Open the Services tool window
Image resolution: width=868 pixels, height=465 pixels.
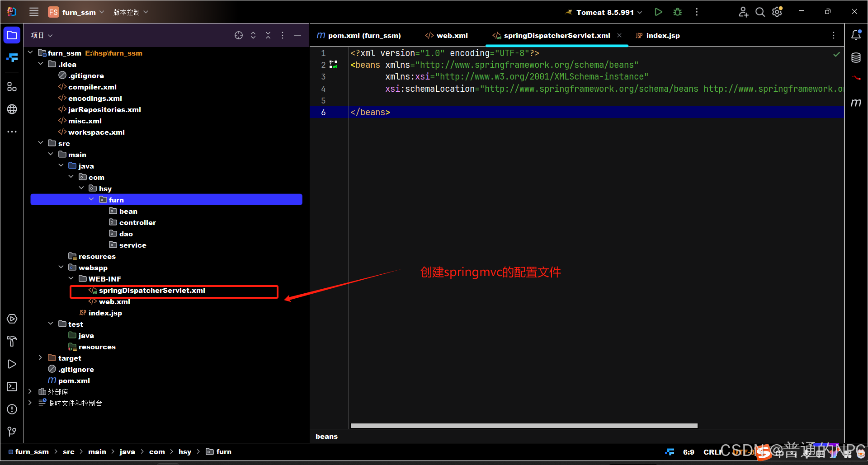tap(12, 319)
